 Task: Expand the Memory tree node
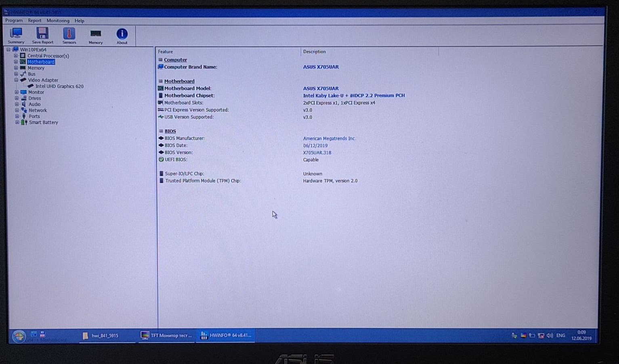pos(16,68)
